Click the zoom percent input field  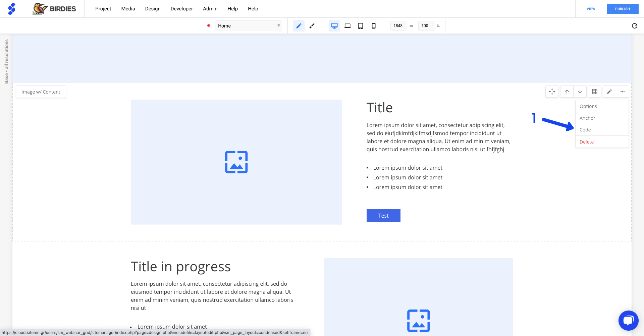[426, 26]
